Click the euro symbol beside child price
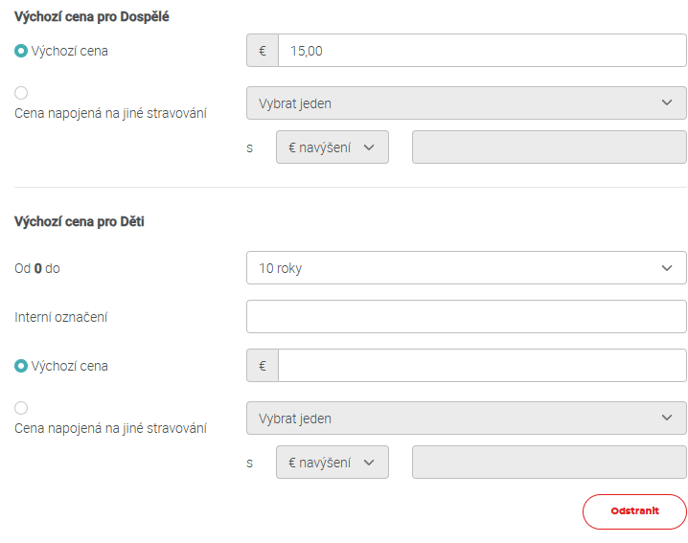Screen dimensions: 688x543 [262, 366]
